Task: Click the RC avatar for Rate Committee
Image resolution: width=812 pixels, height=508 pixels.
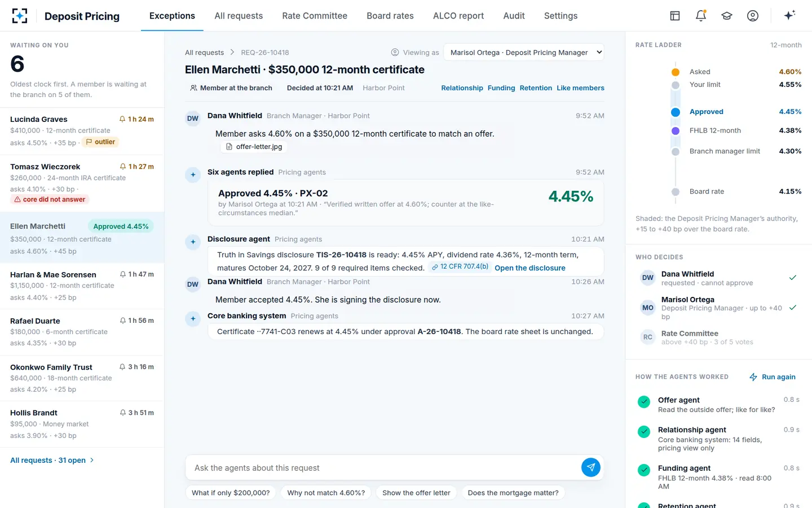Action: click(648, 337)
